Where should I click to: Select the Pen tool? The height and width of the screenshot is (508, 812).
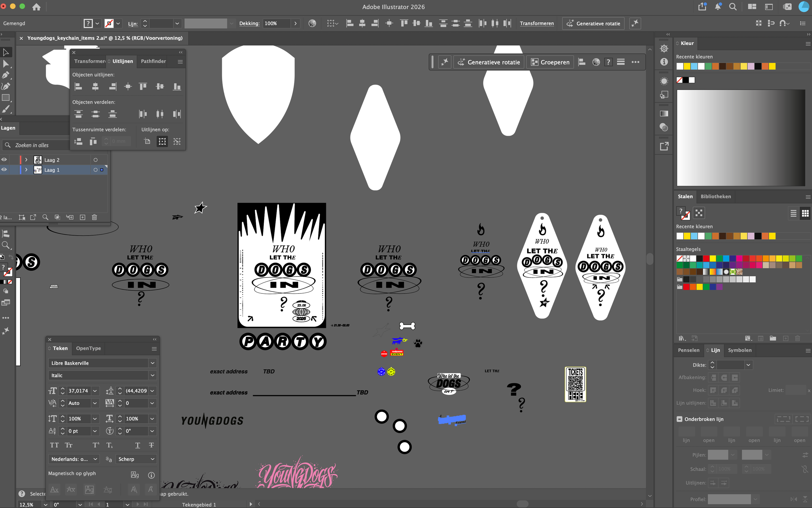6,75
